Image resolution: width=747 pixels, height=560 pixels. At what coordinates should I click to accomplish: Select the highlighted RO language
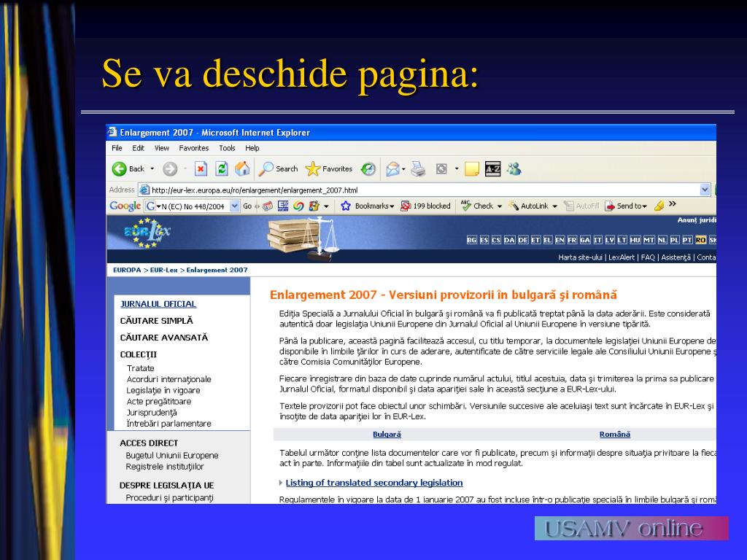[700, 240]
